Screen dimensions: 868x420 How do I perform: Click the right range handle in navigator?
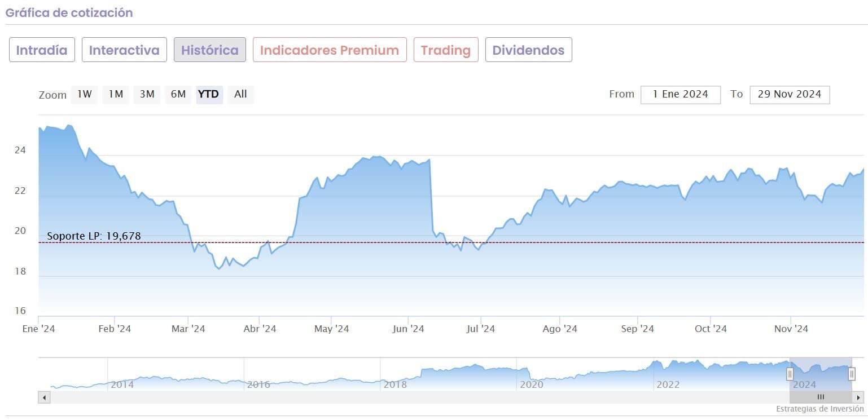[852, 373]
